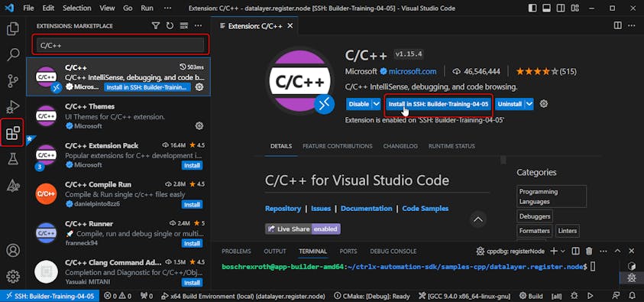
Task: Open the Run and Debug view
Action: point(13,107)
